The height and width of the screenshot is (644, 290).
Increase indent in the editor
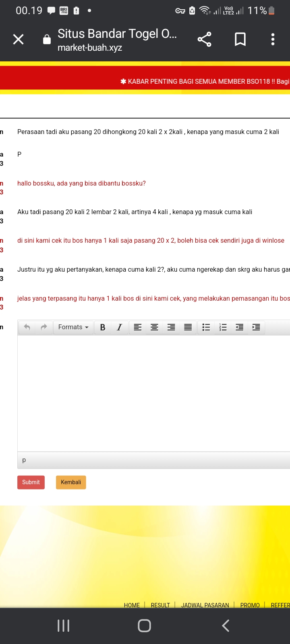tap(256, 327)
